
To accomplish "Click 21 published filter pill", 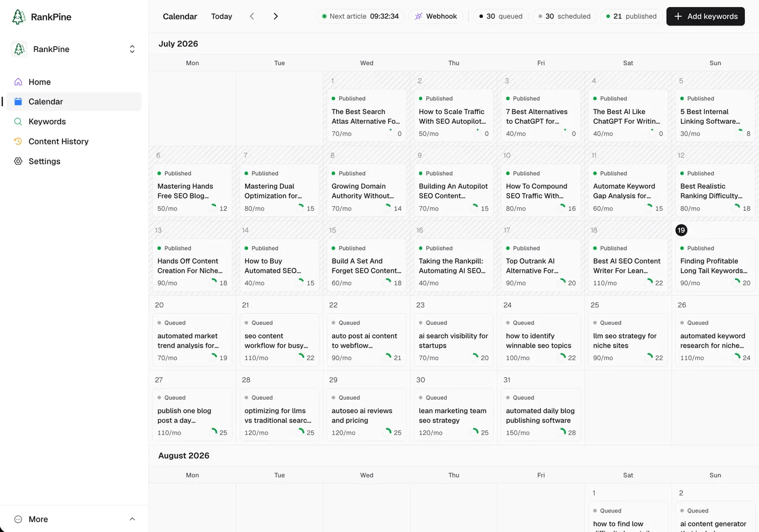I will click(x=631, y=16).
